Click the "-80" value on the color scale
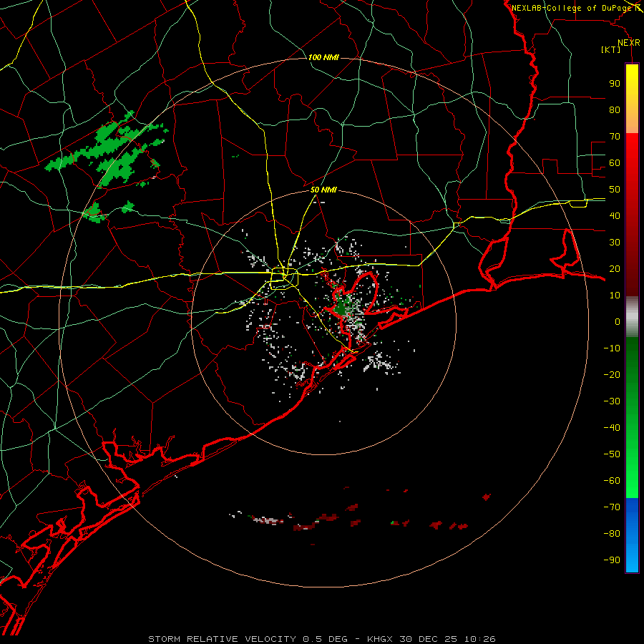The height and width of the screenshot is (644, 644). [x=612, y=534]
